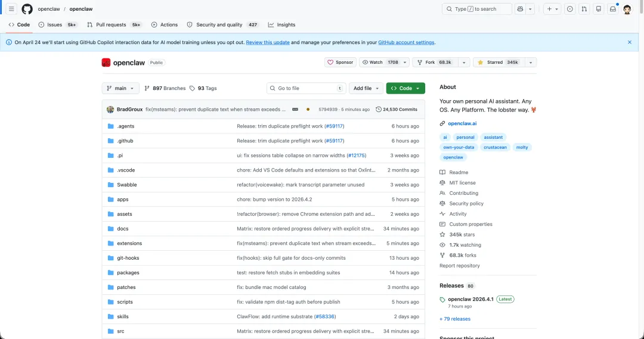Switch to Security and quality tab

222,24
